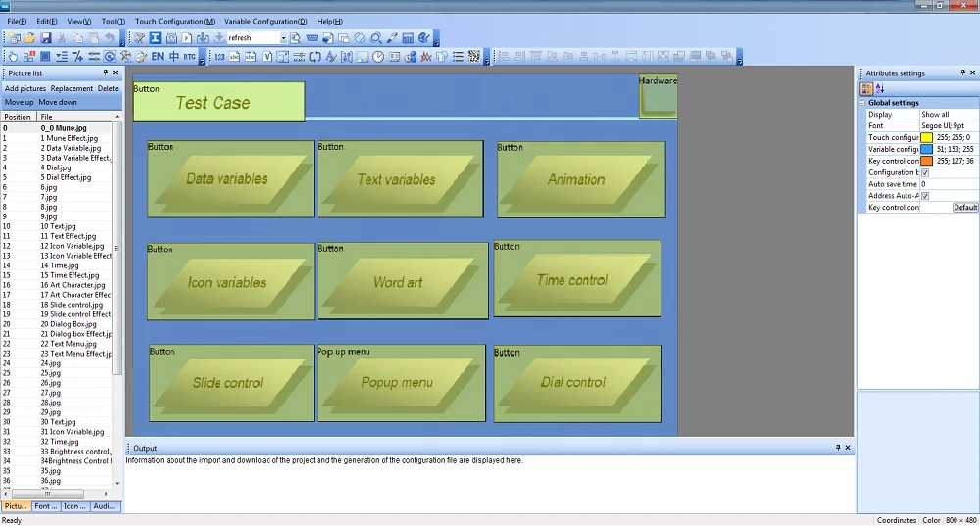Click the RTC toolbar icon

click(x=190, y=57)
